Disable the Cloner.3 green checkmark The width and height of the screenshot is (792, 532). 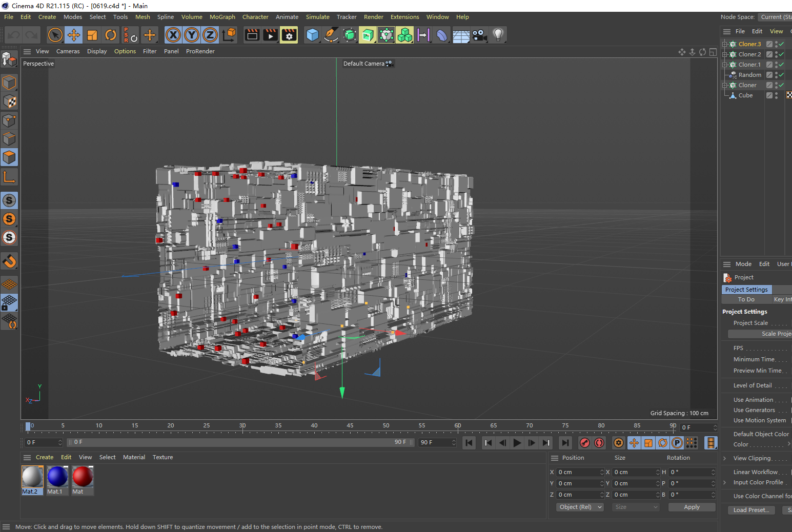pos(781,44)
